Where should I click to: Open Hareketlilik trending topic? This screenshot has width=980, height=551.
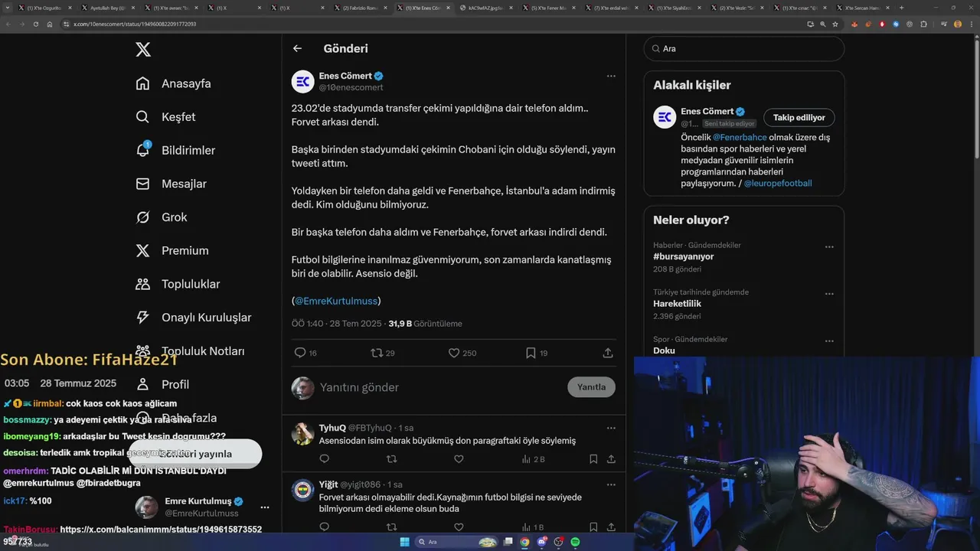pyautogui.click(x=677, y=304)
